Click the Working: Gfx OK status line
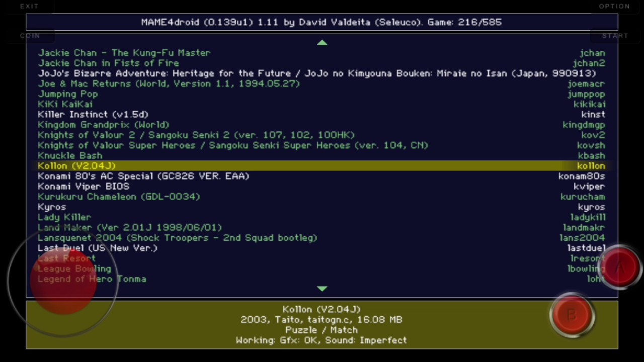The height and width of the screenshot is (362, 644). [x=321, y=340]
